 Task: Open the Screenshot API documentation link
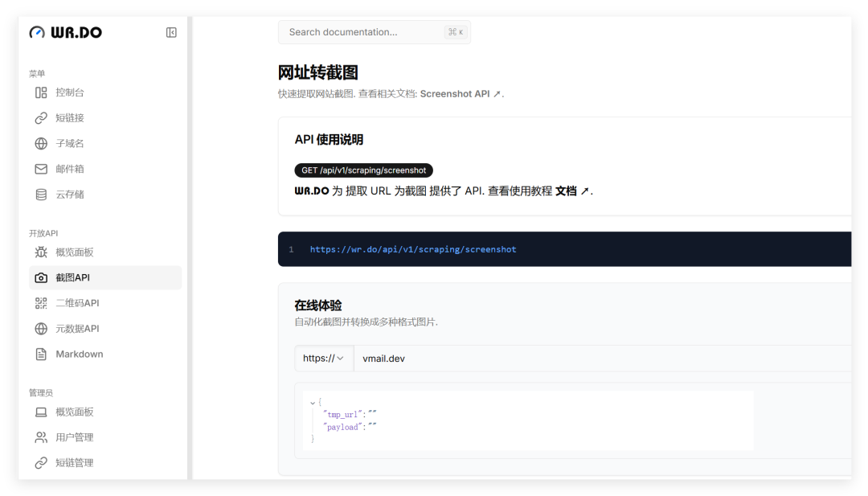460,94
